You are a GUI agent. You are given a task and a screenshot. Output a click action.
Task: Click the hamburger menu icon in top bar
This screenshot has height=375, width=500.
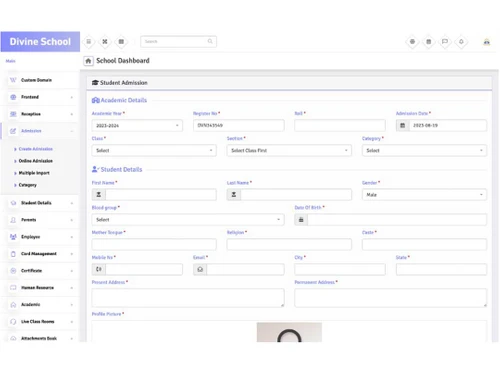click(89, 42)
